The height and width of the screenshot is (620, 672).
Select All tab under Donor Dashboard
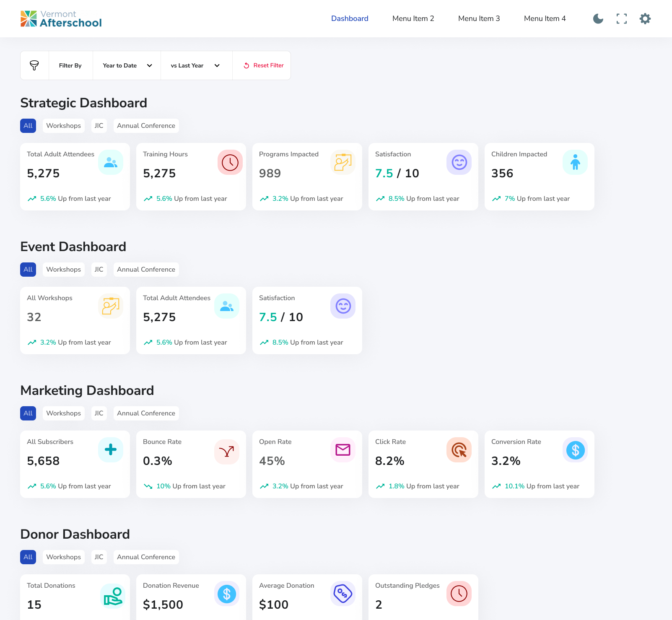tap(28, 557)
